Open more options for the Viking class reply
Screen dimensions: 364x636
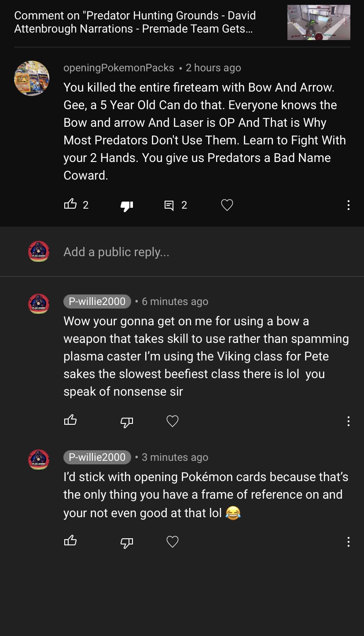coord(348,421)
